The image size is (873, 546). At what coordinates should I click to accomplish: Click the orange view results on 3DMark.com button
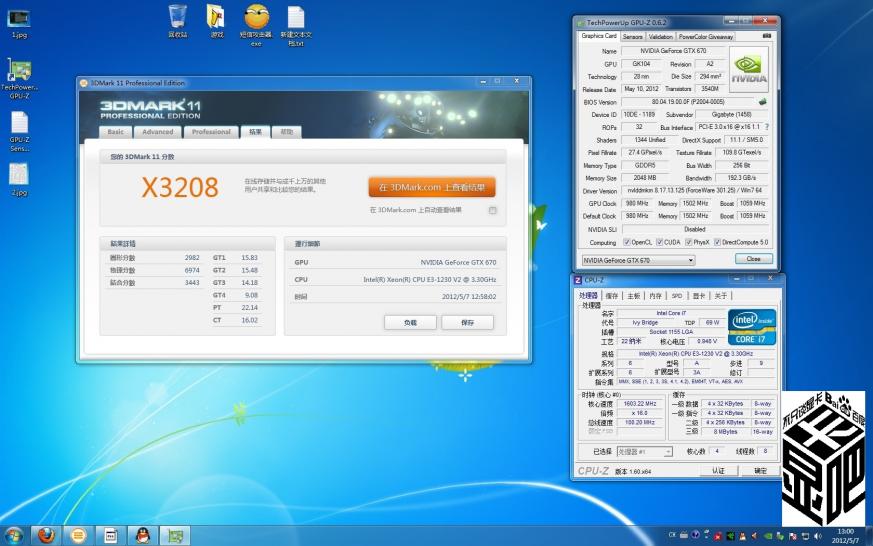(x=431, y=188)
